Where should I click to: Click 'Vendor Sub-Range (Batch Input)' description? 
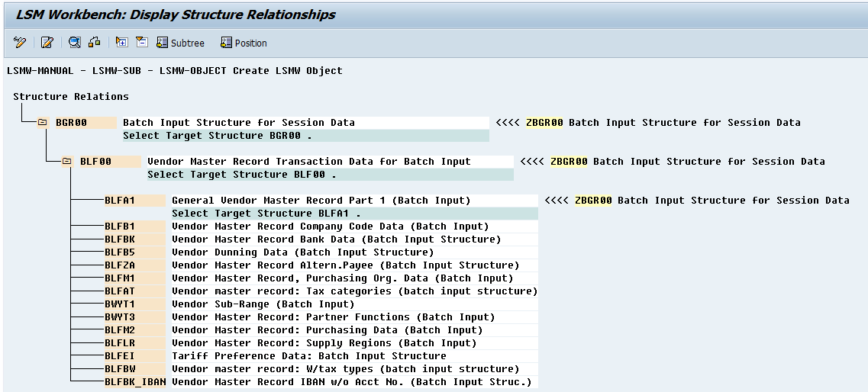(263, 304)
